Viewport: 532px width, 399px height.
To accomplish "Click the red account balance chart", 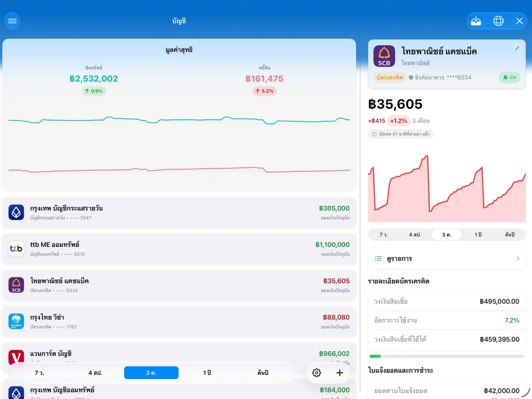I will coord(447,189).
